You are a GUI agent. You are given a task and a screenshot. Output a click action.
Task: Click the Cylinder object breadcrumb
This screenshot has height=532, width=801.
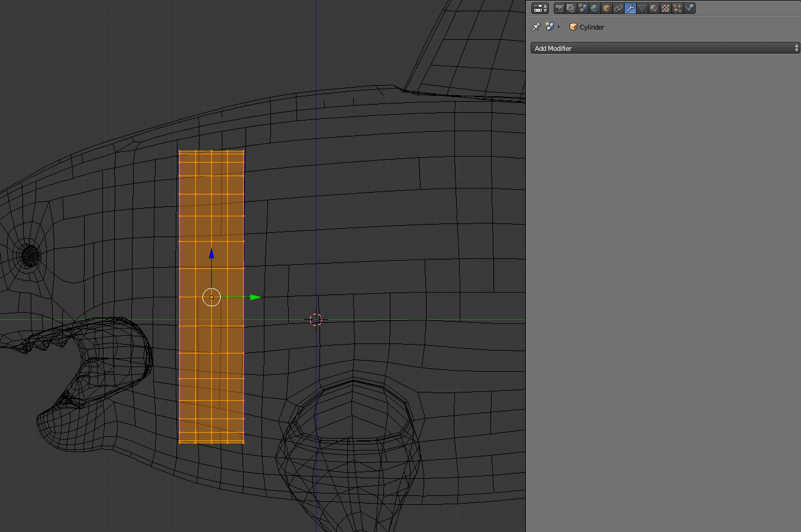click(x=587, y=27)
